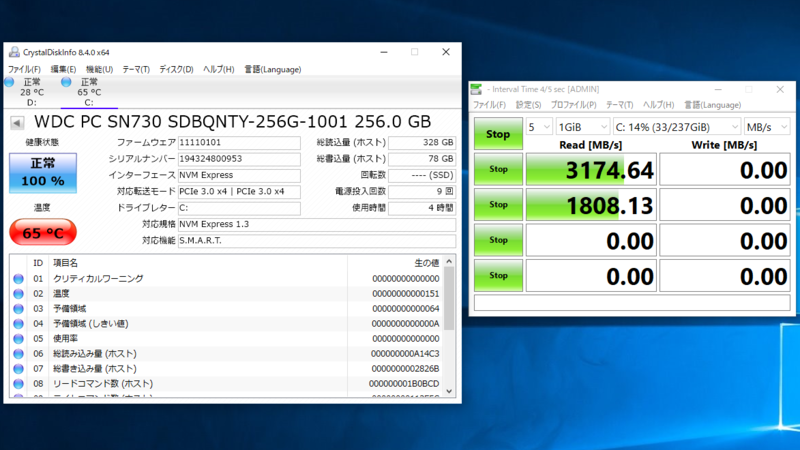Viewport: 800px width, 450px height.
Task: Click status dot for 予備領域 (しきい値) row
Action: click(x=18, y=323)
